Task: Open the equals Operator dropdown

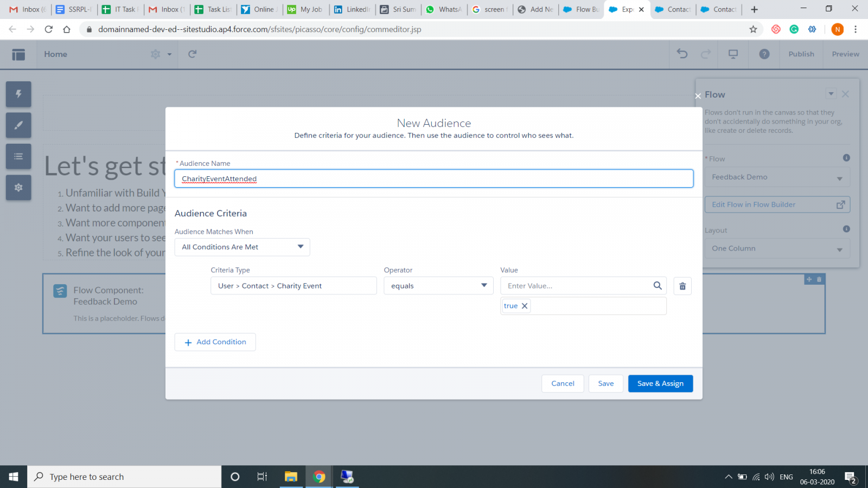Action: coord(438,286)
